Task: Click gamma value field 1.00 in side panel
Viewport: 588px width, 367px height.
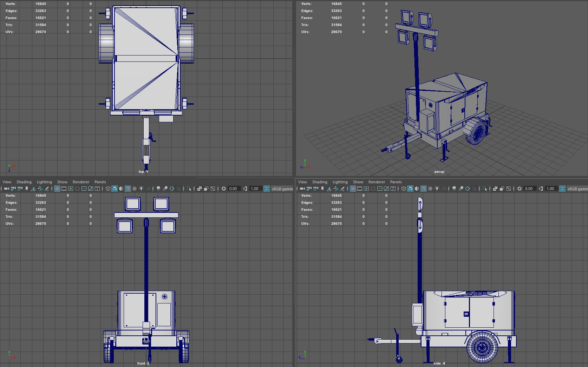Action: tap(551, 189)
